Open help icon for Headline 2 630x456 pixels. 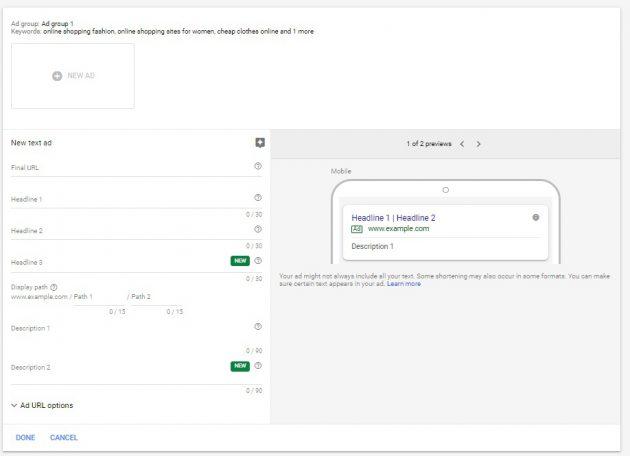(258, 229)
